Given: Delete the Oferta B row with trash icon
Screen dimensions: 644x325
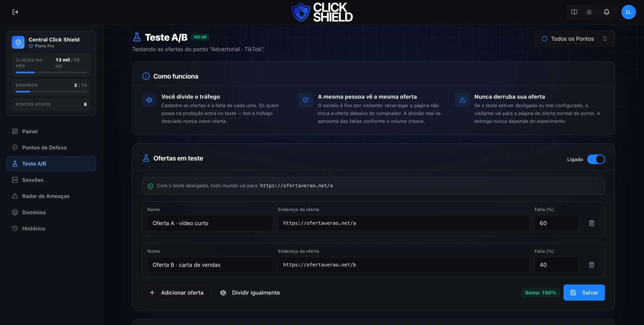Looking at the screenshot, I should coord(592,265).
